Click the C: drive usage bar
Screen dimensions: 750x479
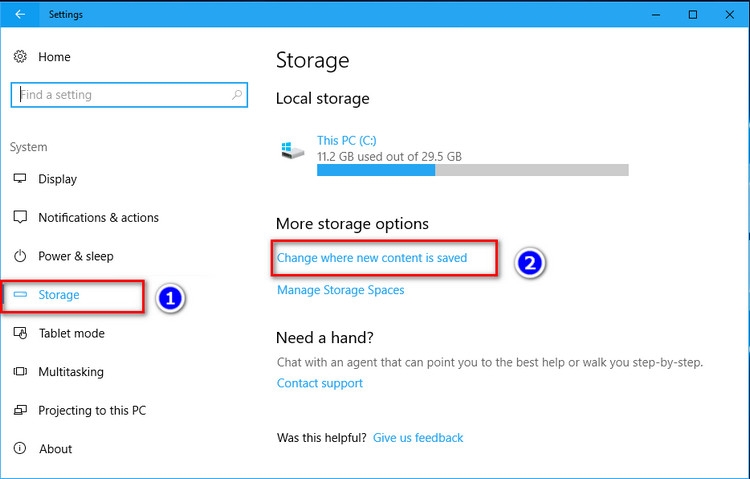click(x=473, y=170)
